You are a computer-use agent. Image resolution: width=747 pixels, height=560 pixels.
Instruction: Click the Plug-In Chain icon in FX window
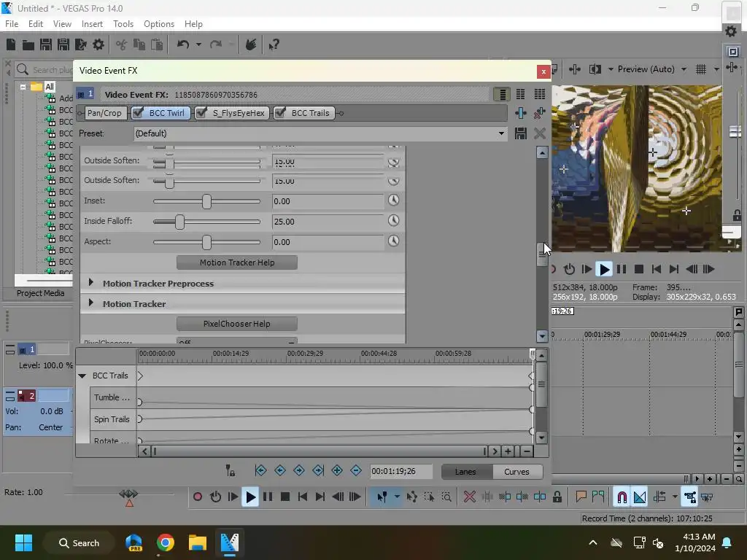pos(520,113)
